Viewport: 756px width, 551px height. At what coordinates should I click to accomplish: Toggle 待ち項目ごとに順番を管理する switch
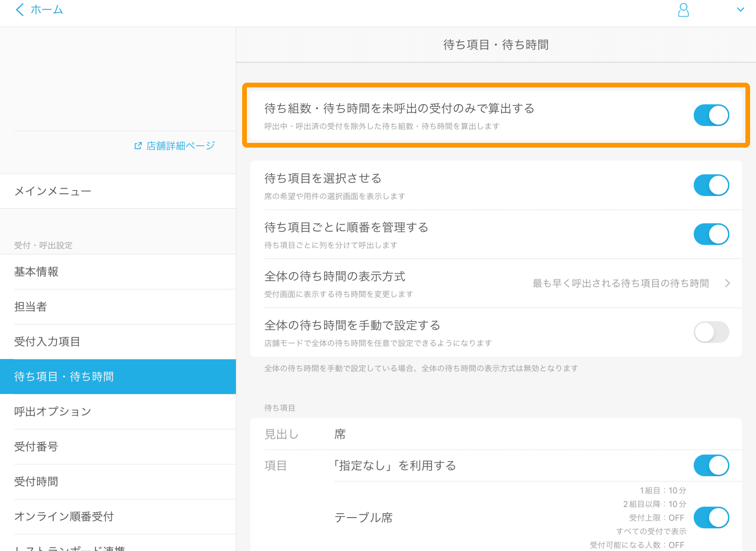click(x=711, y=233)
